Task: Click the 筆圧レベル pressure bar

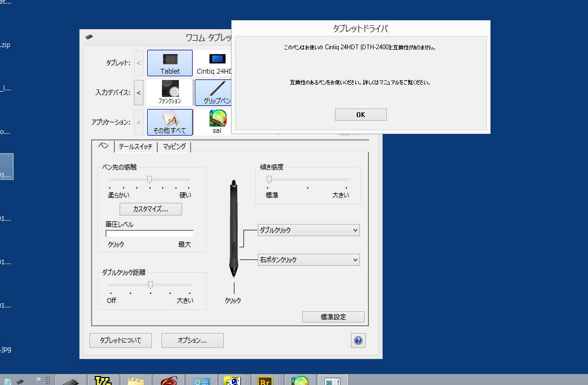Action: (150, 234)
